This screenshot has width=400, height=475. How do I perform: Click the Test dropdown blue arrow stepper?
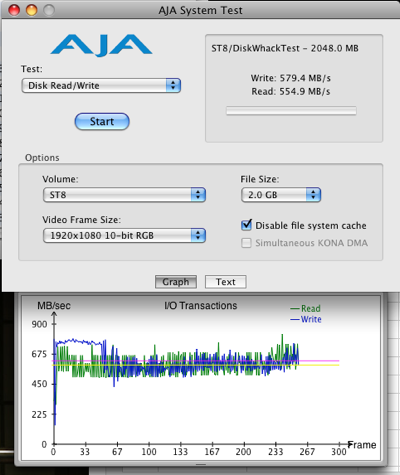click(173, 85)
